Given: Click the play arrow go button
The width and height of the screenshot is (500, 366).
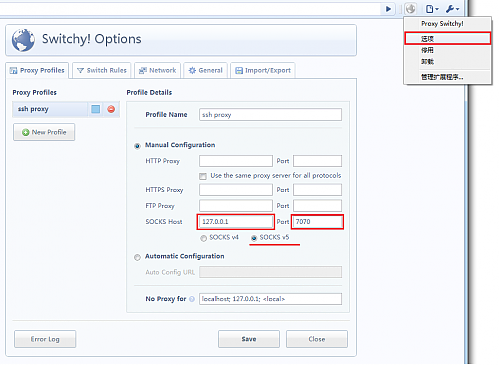Looking at the screenshot, I should [388, 9].
